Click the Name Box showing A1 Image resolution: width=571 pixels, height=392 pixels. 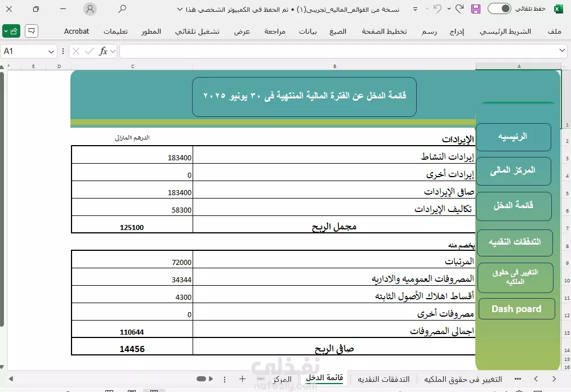coord(24,51)
